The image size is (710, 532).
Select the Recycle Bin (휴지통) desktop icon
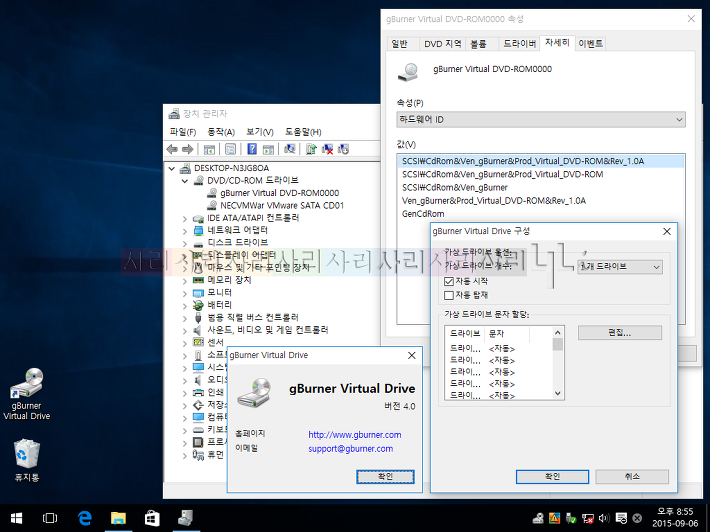27,460
